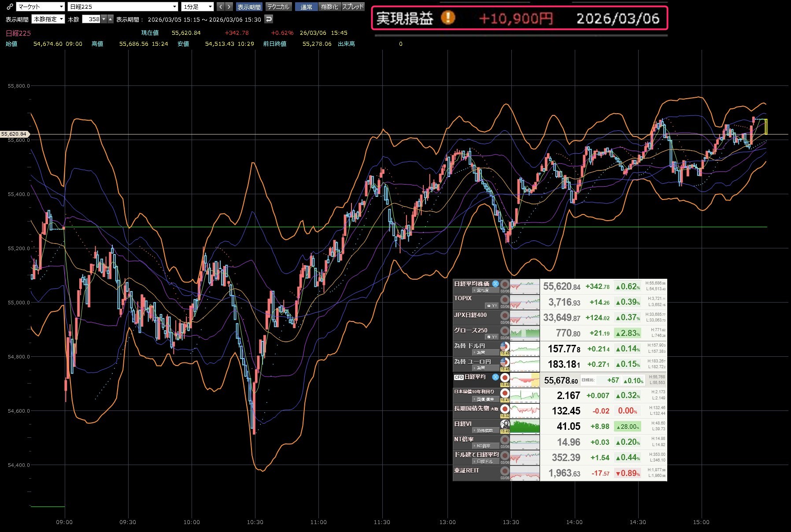
Task: Click the next symbol right arrow
Action: point(229,7)
